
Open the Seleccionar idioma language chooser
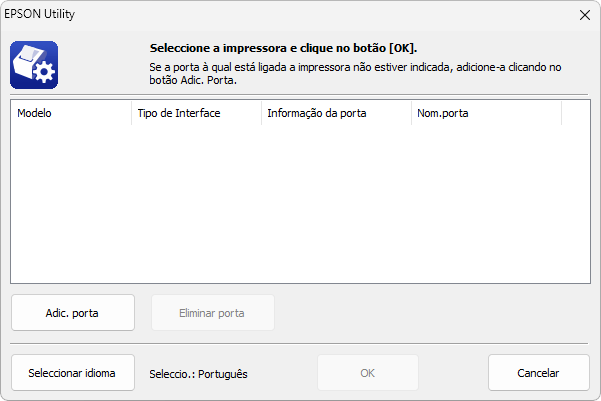point(73,373)
